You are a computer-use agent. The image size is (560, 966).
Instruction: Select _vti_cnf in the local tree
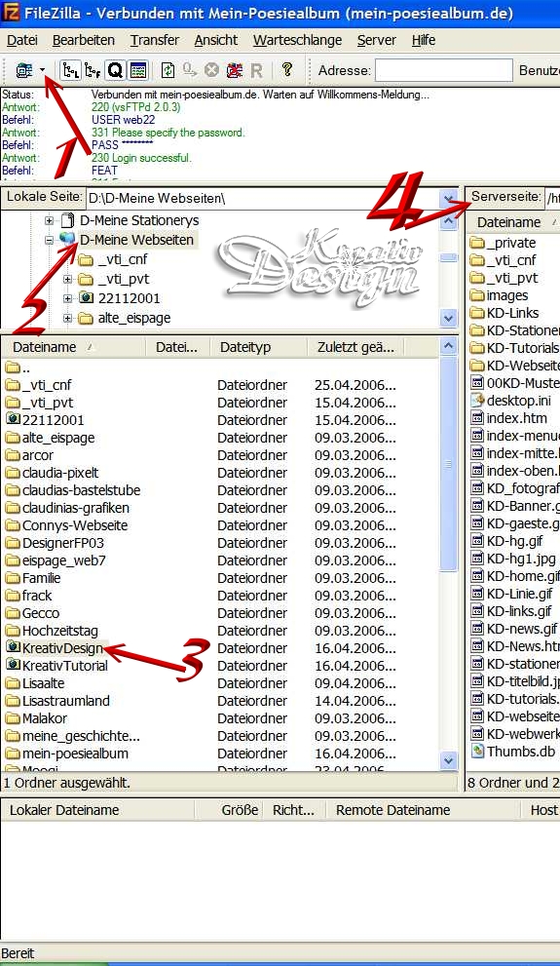coord(123,259)
